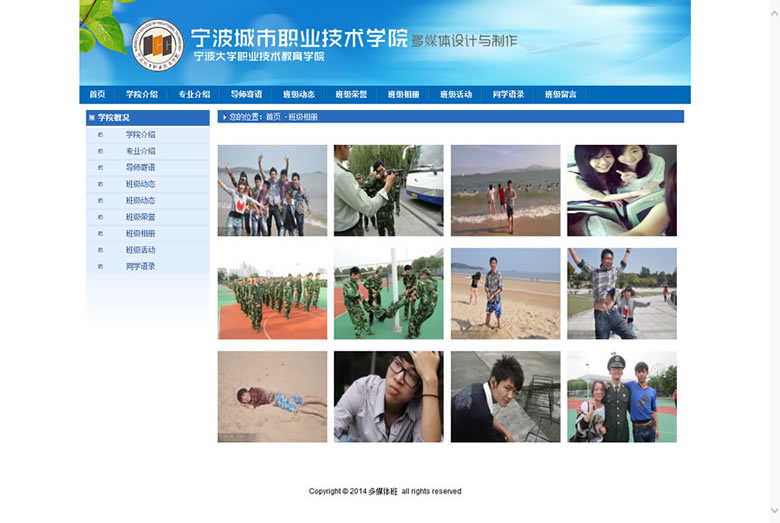
Task: View the military formation marching photo
Action: [272, 294]
